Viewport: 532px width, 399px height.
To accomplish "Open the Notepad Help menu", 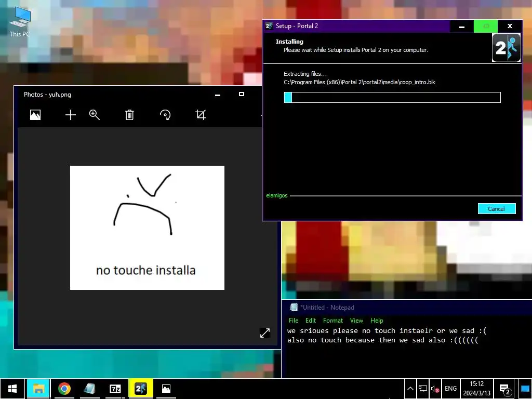I will (377, 321).
